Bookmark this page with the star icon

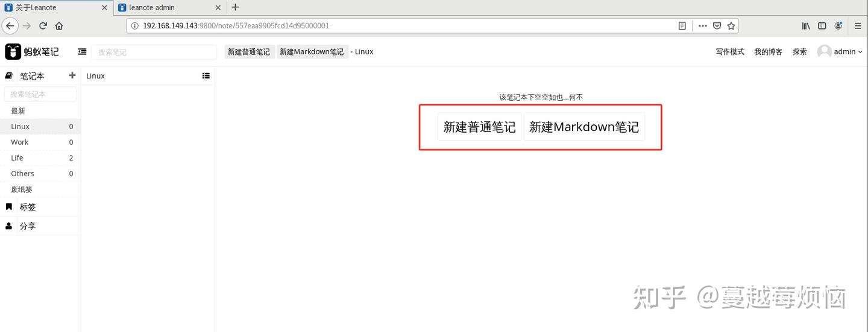pos(731,26)
